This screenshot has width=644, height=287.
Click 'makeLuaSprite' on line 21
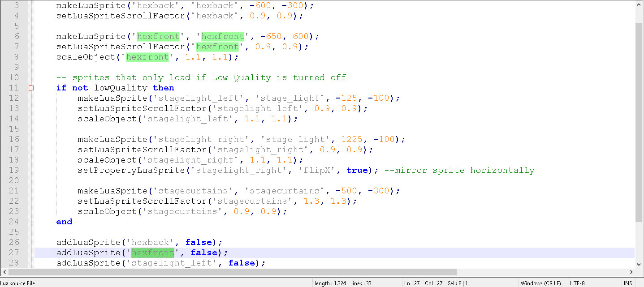coord(112,191)
